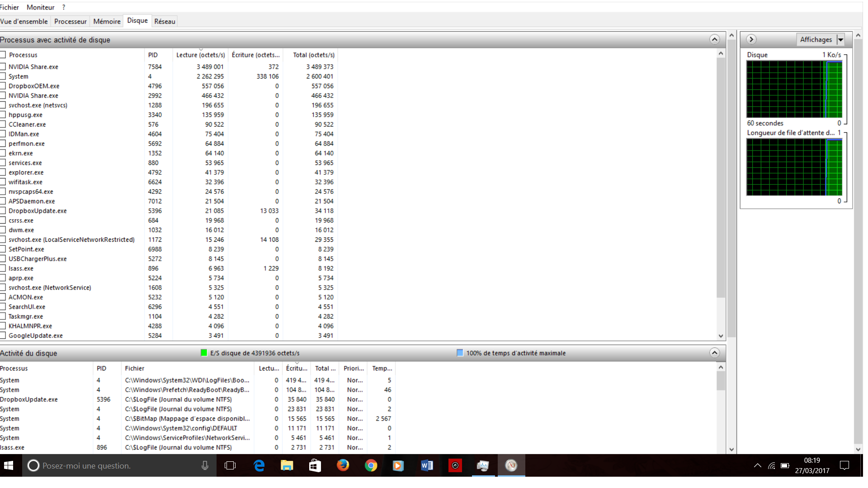Sort by the PID column header
Screen dimensions: 868x488
coord(158,55)
